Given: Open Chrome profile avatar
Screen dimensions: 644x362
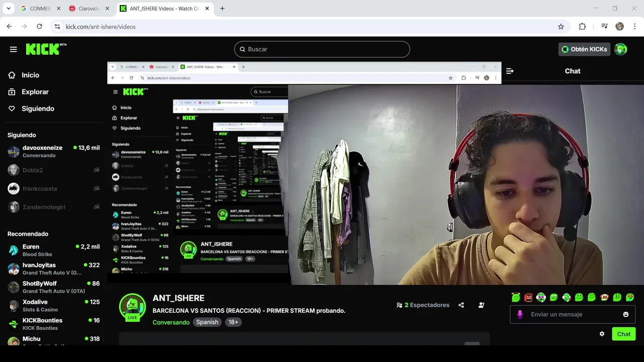Looking at the screenshot, I should (619, 27).
